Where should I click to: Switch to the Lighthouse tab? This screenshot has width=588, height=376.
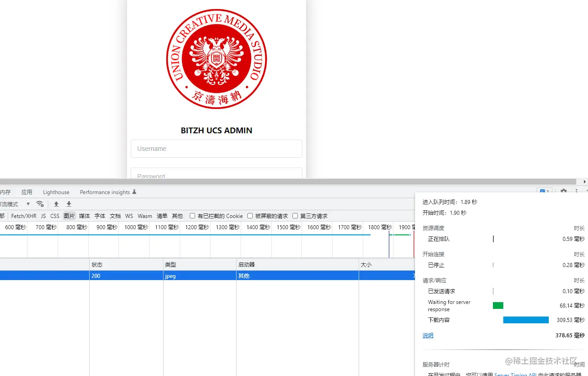click(56, 192)
